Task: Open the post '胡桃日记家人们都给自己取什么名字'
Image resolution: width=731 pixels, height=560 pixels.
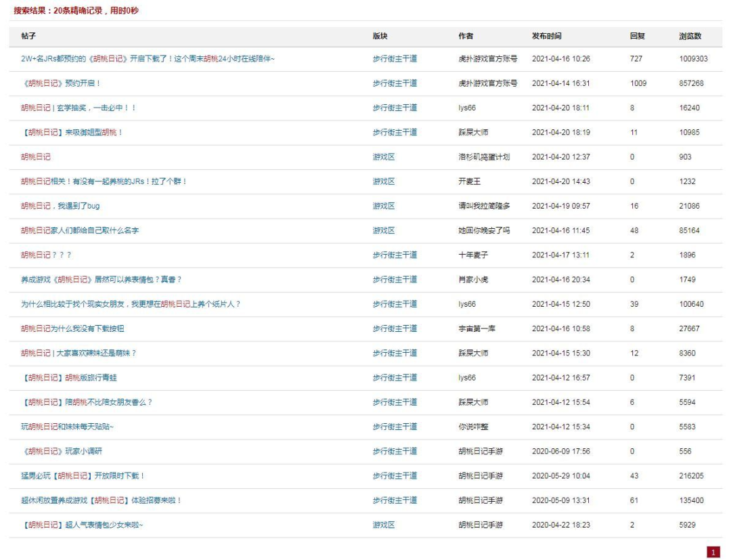Action: 80,231
